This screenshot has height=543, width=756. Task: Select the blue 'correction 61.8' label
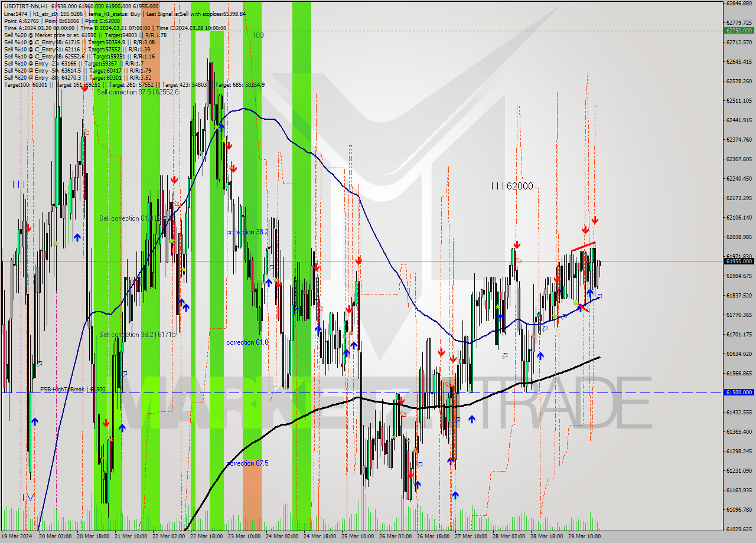pos(247,342)
